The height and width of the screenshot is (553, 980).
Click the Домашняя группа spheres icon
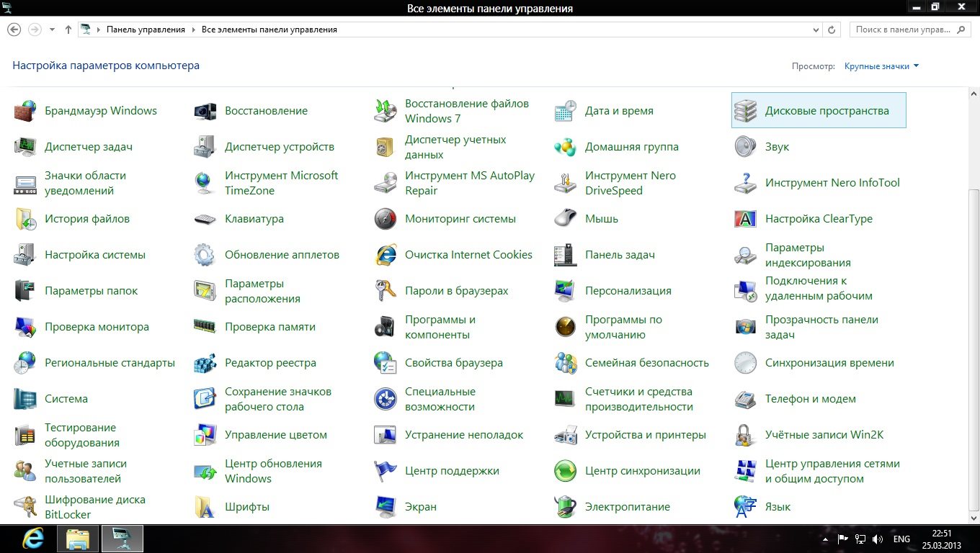[566, 147]
